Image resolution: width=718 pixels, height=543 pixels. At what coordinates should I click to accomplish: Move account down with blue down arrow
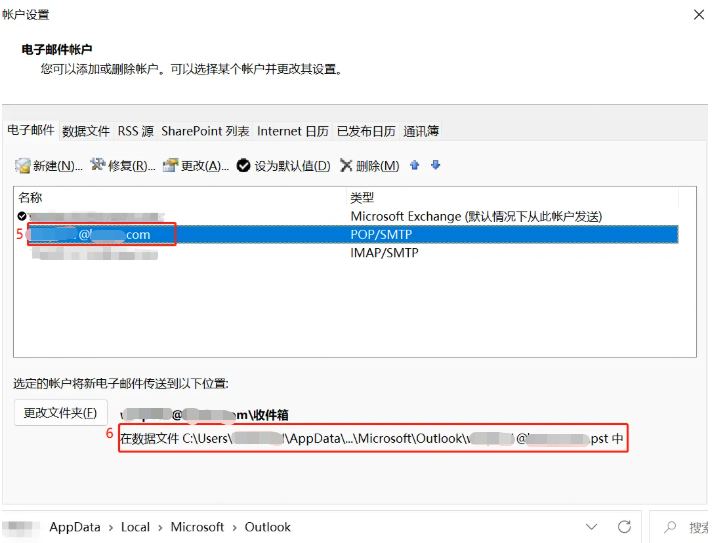pos(435,165)
